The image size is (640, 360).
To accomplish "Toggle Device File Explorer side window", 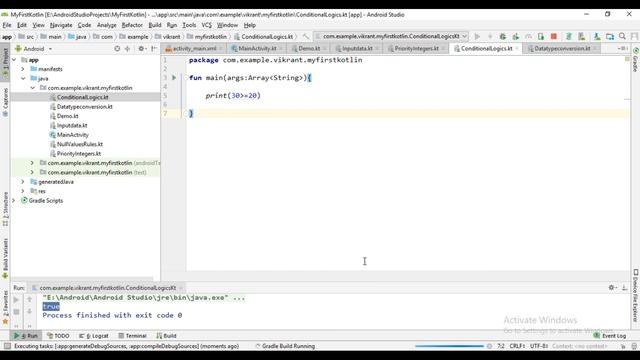I will 636,296.
